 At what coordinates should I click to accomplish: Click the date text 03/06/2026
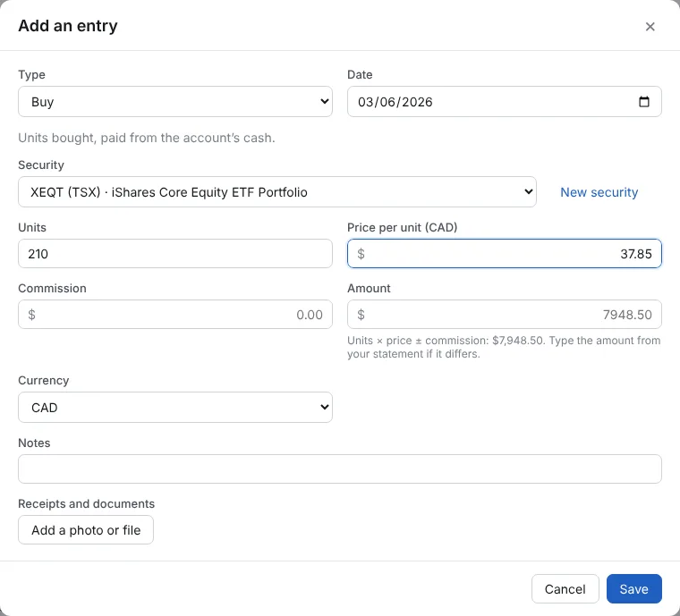(395, 102)
